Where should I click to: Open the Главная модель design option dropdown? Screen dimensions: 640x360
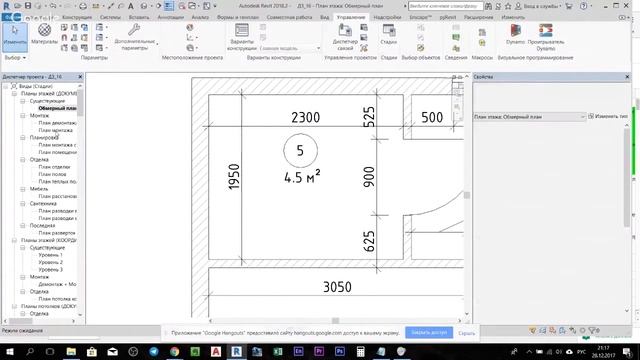(290, 48)
